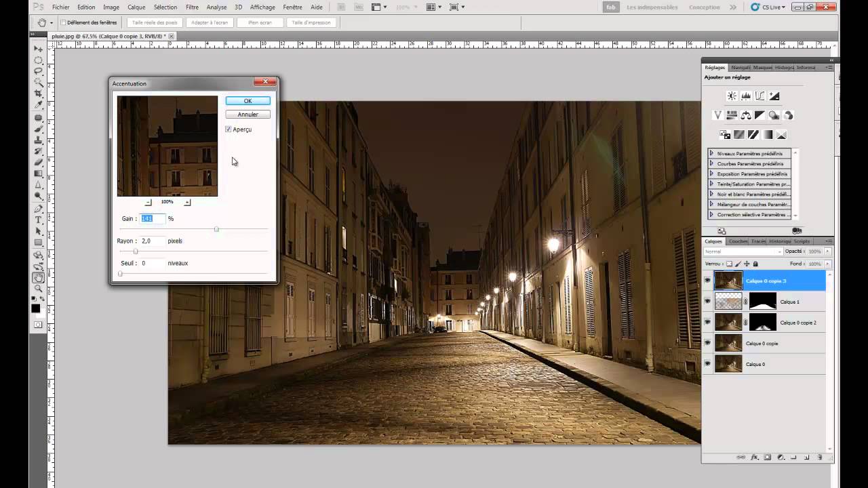868x488 pixels.
Task: Toggle lock all for layer
Action: (755, 264)
